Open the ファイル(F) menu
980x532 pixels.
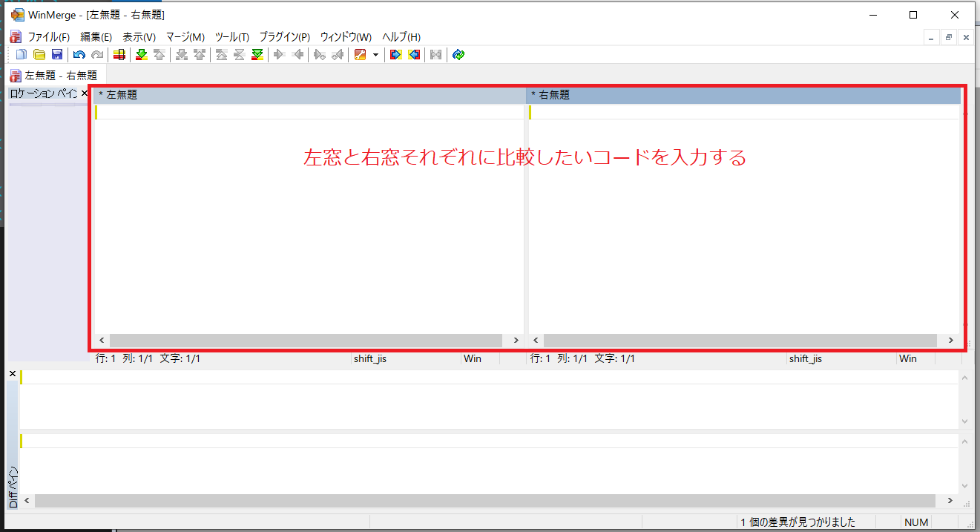(48, 37)
